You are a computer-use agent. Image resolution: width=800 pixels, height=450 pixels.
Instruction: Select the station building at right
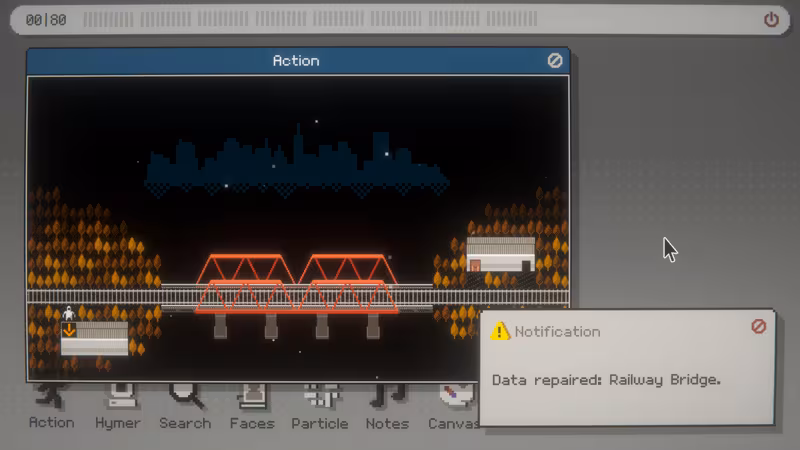point(501,254)
